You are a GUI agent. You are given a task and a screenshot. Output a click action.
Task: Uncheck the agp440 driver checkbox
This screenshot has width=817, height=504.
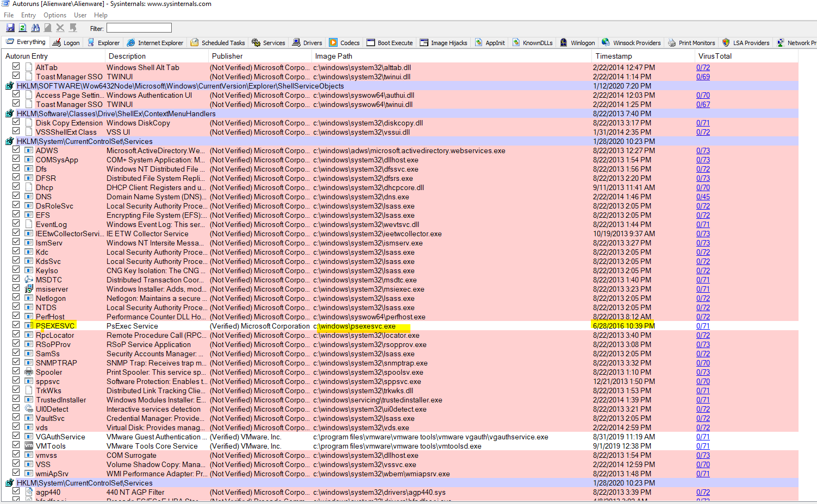click(16, 492)
